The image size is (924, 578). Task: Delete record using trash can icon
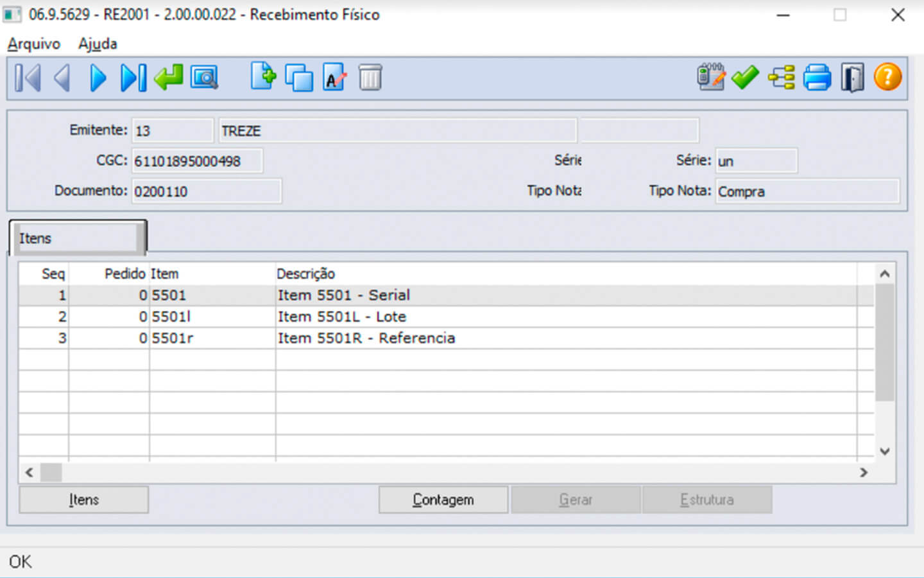pos(370,78)
